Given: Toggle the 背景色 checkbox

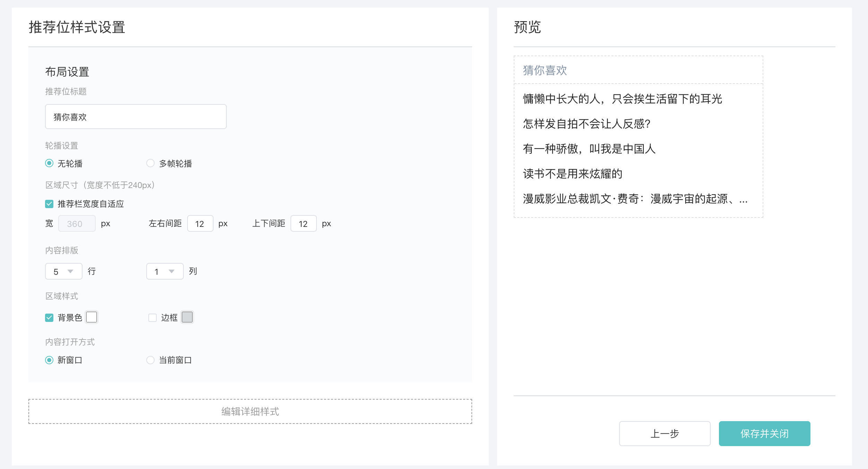Looking at the screenshot, I should 49,317.
